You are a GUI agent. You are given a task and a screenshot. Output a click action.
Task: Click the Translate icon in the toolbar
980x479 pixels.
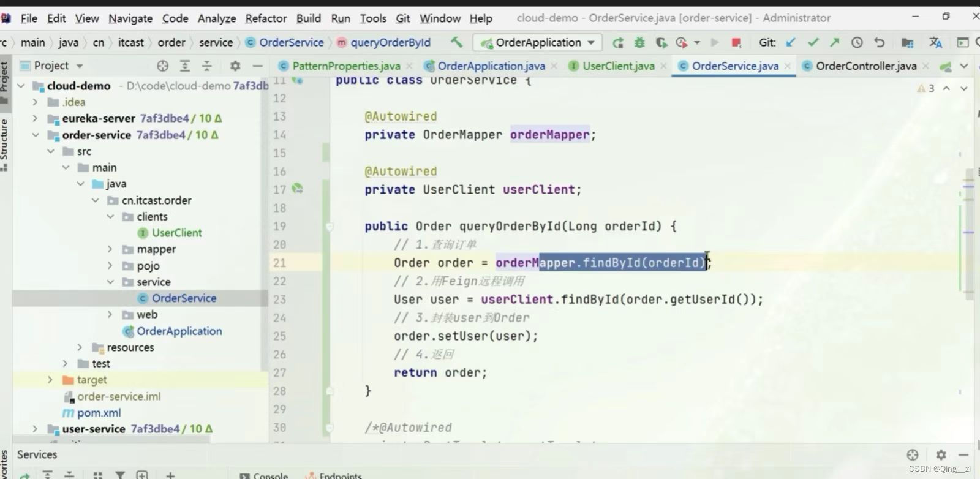point(935,42)
